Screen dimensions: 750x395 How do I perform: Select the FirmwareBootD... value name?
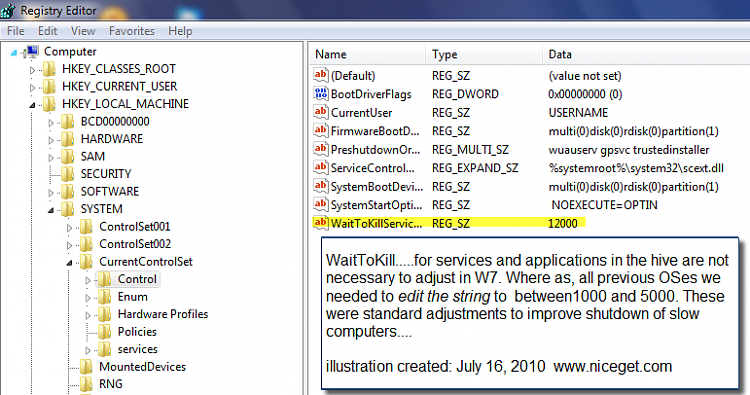[x=375, y=131]
